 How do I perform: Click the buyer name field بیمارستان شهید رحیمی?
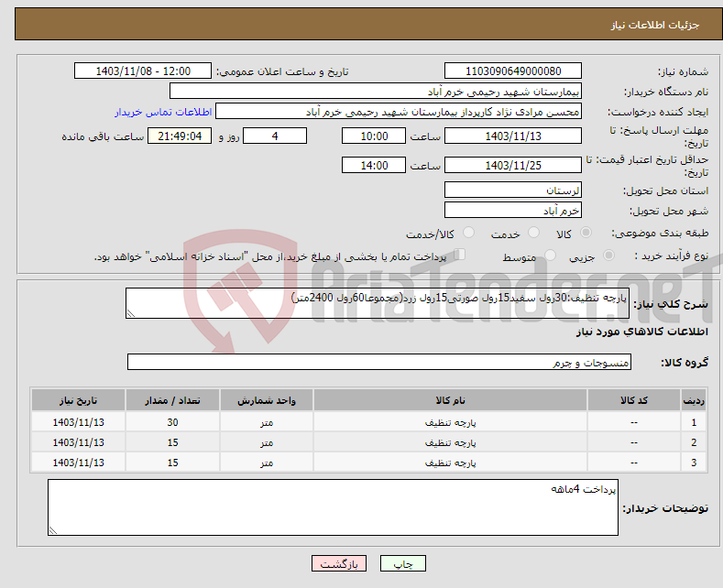pos(376,92)
